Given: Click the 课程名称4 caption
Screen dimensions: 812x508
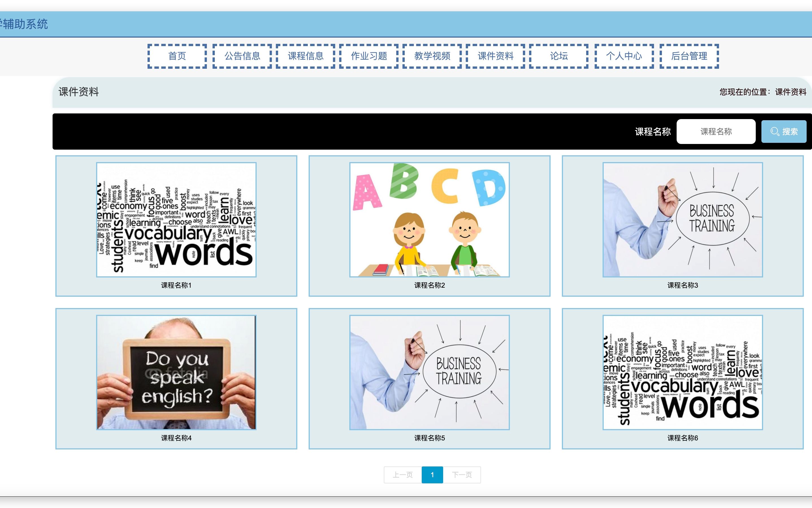Looking at the screenshot, I should (176, 438).
